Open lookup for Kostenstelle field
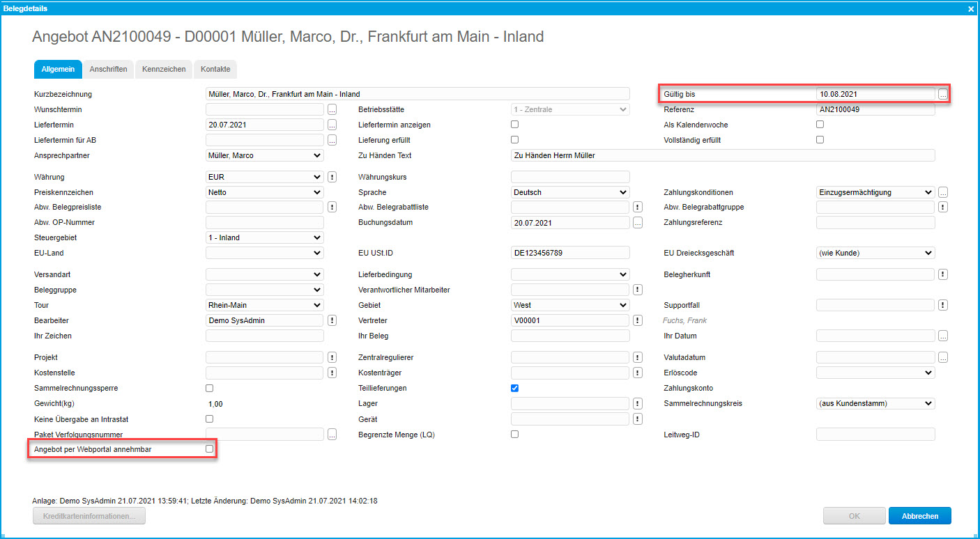This screenshot has width=980, height=539. click(x=332, y=373)
